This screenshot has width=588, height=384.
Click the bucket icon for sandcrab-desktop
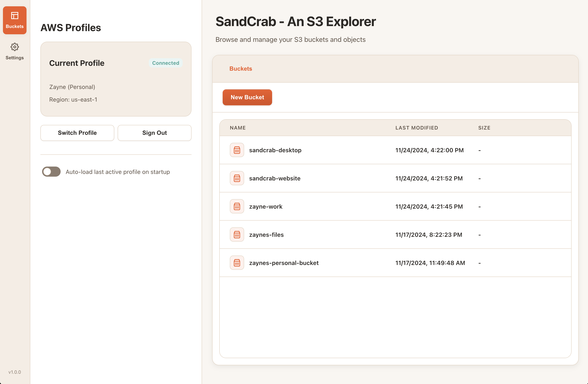coord(237,150)
